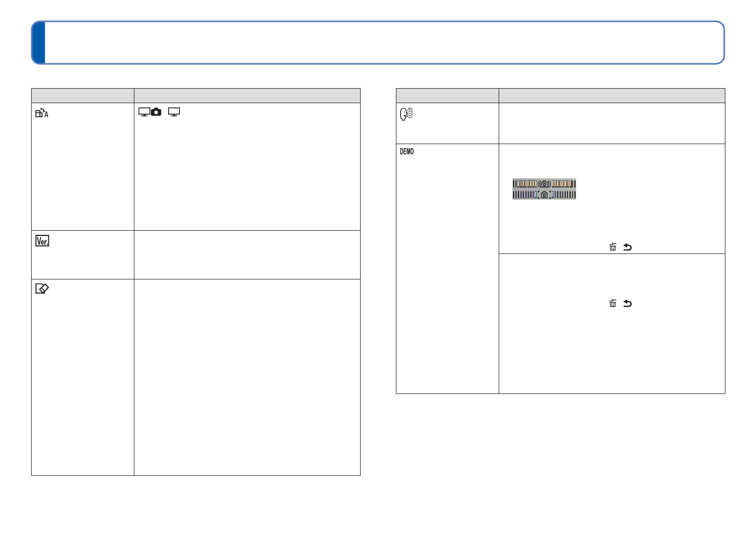Click the empty title banner area
756x535 pixels.
384,43
